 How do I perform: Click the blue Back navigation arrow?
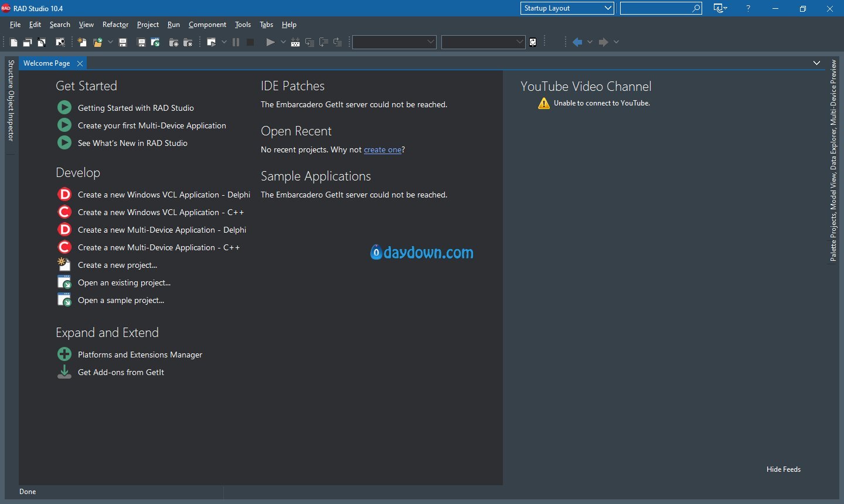[x=577, y=42]
